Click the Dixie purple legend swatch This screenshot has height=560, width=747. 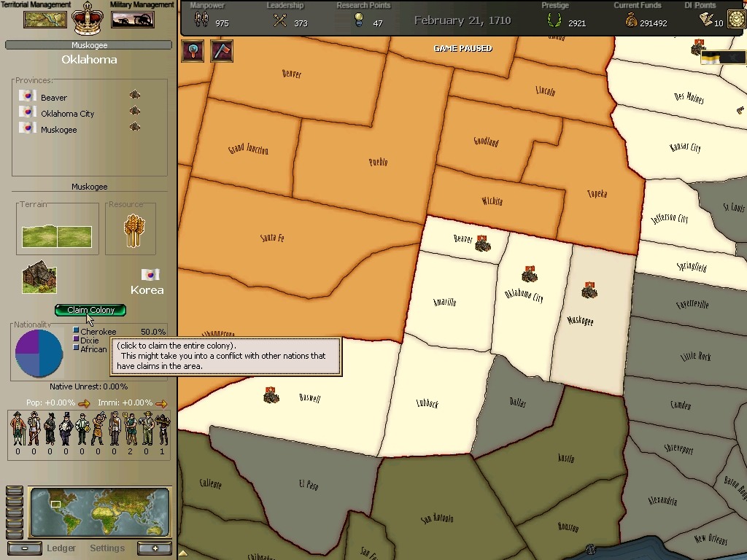[x=76, y=338]
